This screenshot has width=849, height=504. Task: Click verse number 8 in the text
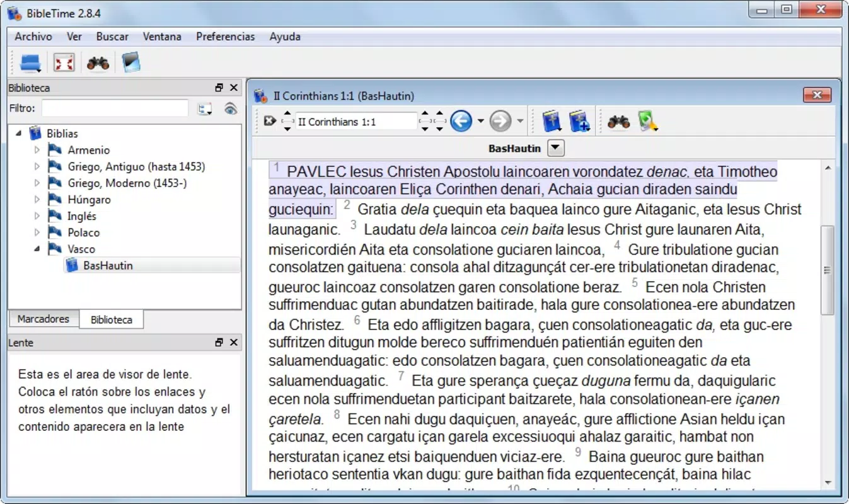pos(337,415)
